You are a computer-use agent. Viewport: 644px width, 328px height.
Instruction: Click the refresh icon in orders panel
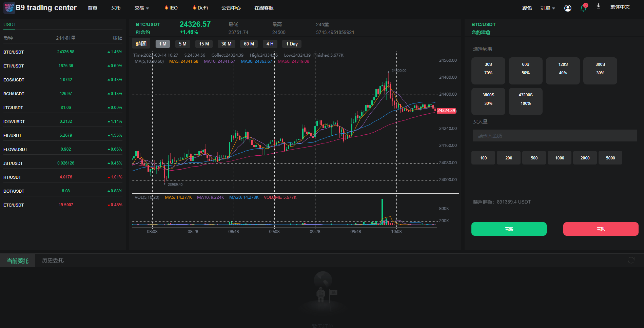click(x=631, y=260)
